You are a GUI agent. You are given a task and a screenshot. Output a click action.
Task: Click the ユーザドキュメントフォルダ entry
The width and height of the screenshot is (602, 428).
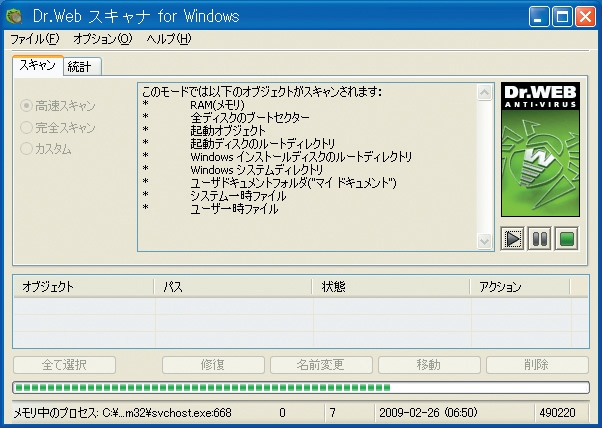tap(293, 183)
